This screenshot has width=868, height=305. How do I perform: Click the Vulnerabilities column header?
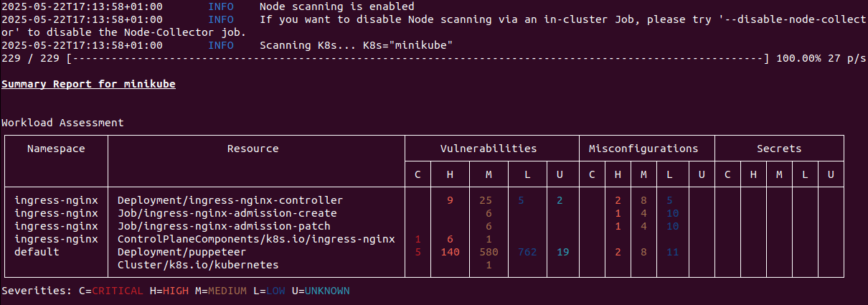point(489,149)
